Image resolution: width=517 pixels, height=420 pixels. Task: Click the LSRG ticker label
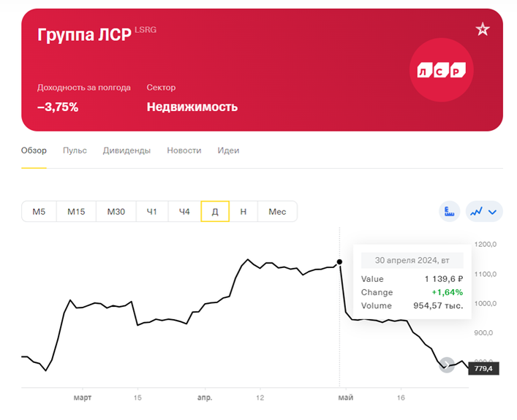(x=146, y=30)
